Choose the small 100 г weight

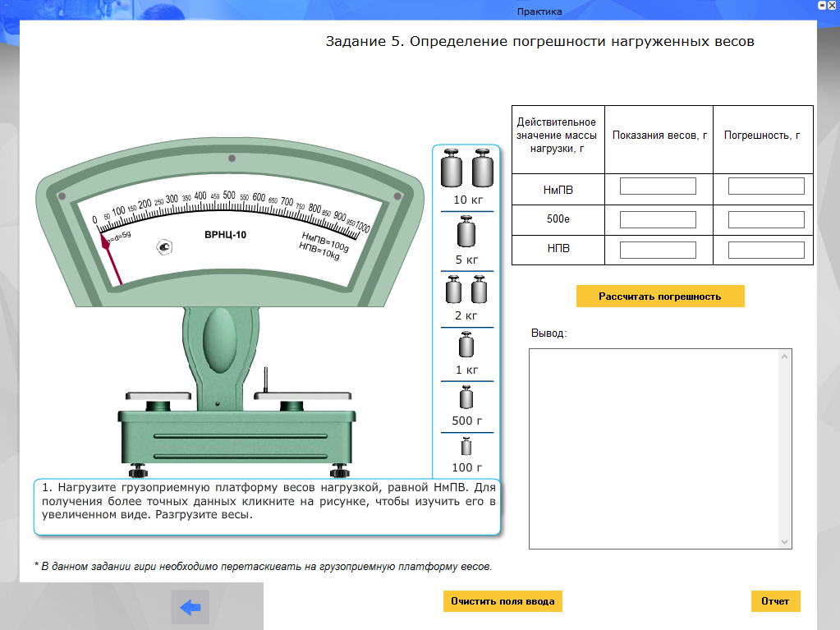pos(466,448)
